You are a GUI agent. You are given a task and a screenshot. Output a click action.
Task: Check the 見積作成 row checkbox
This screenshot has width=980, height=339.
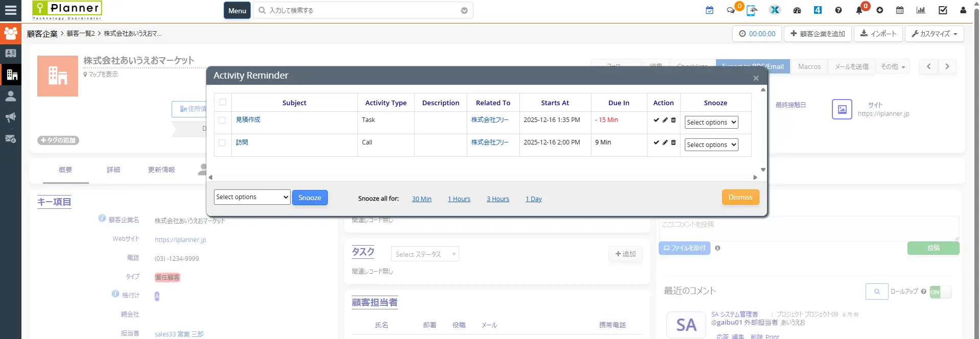(x=222, y=120)
